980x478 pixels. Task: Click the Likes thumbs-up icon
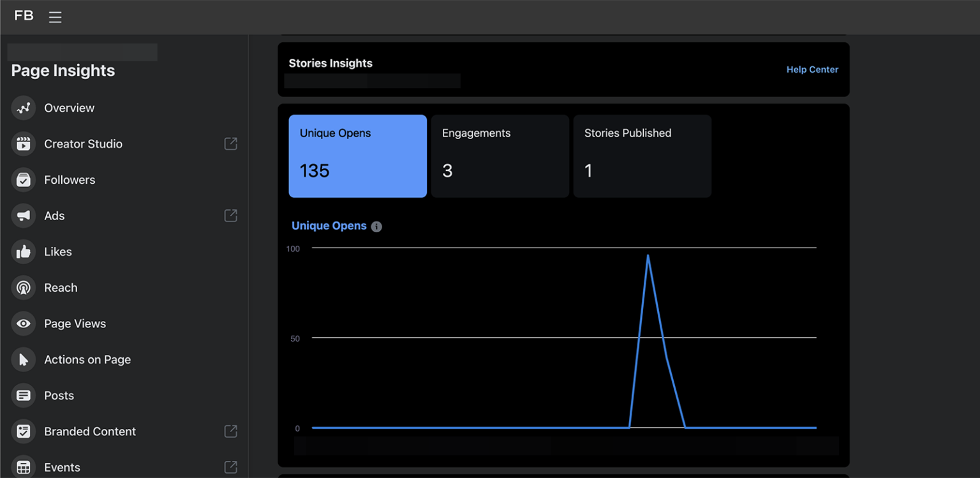pyautogui.click(x=23, y=251)
